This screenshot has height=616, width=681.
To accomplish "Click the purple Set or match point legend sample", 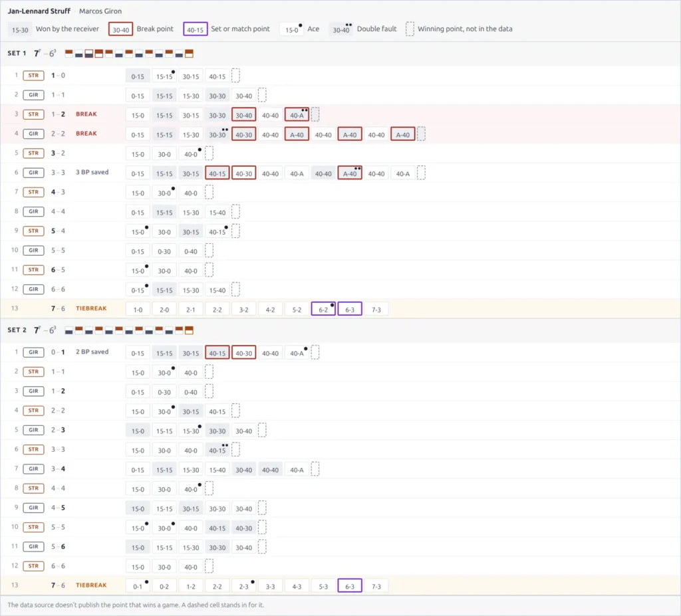I will (195, 29).
